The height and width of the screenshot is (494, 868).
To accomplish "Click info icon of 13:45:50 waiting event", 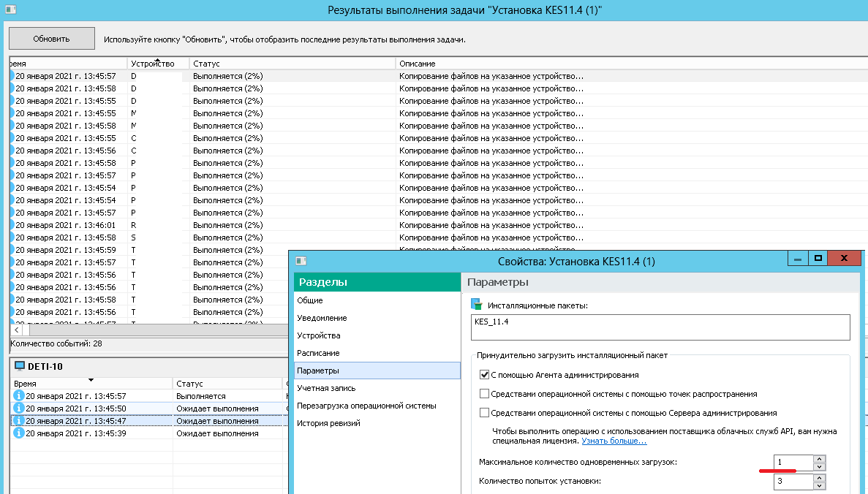I will [19, 408].
